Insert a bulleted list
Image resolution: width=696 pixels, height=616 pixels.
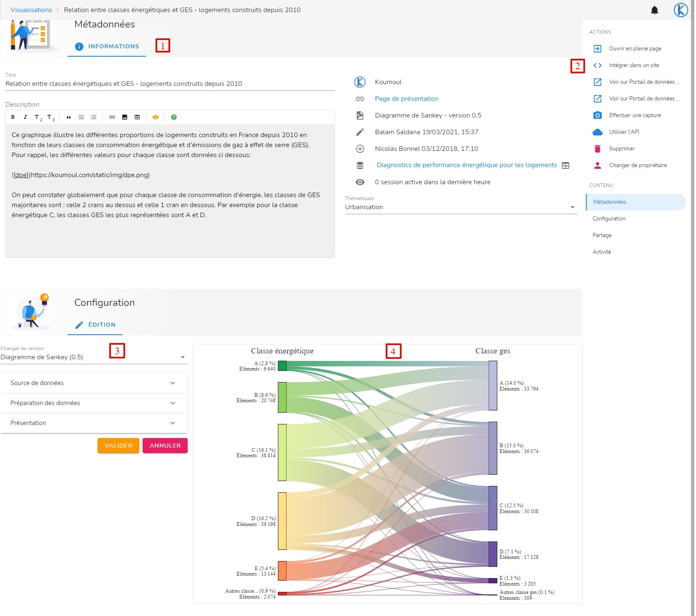point(81,117)
